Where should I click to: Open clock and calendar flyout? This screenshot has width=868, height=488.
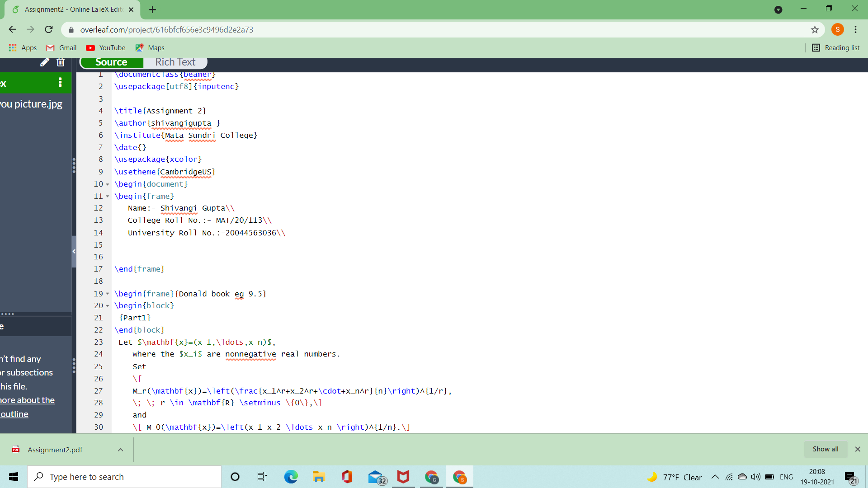pyautogui.click(x=817, y=477)
